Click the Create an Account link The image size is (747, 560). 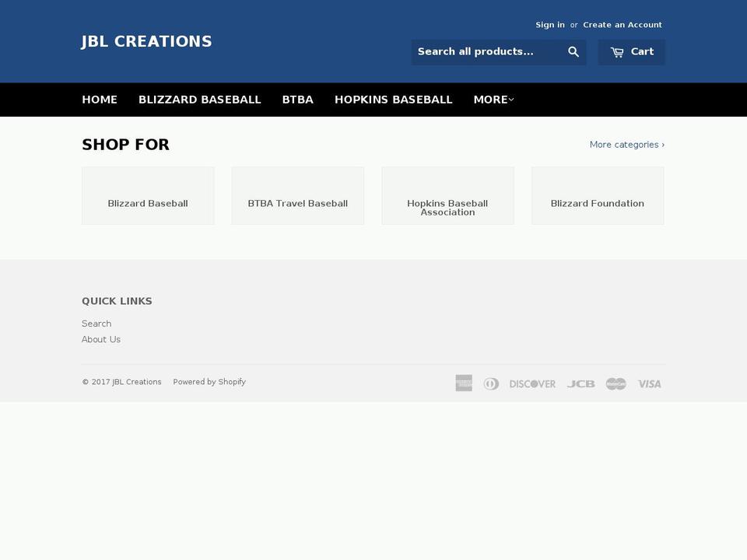pyautogui.click(x=622, y=24)
